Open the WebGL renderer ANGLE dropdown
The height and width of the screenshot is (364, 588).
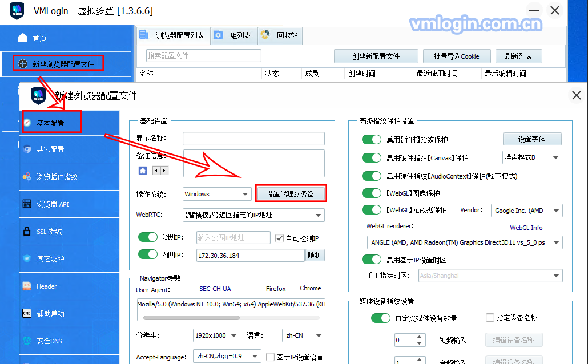[465, 242]
